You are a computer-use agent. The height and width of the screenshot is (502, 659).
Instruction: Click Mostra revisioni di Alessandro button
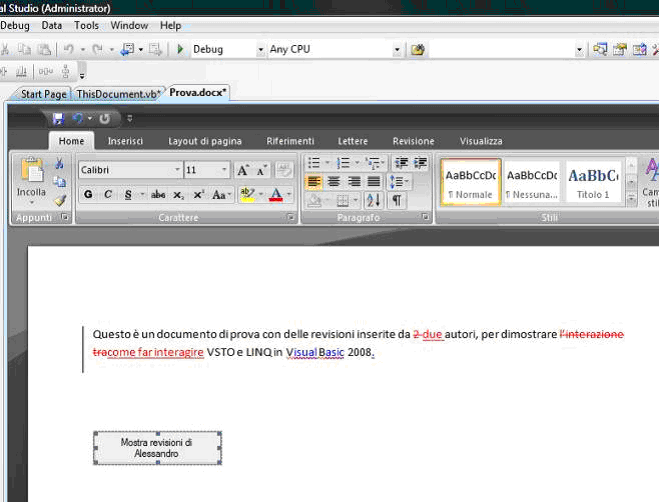tap(157, 448)
